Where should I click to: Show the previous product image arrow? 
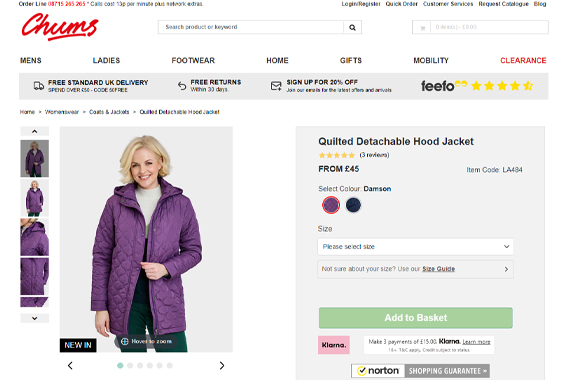pyautogui.click(x=70, y=366)
